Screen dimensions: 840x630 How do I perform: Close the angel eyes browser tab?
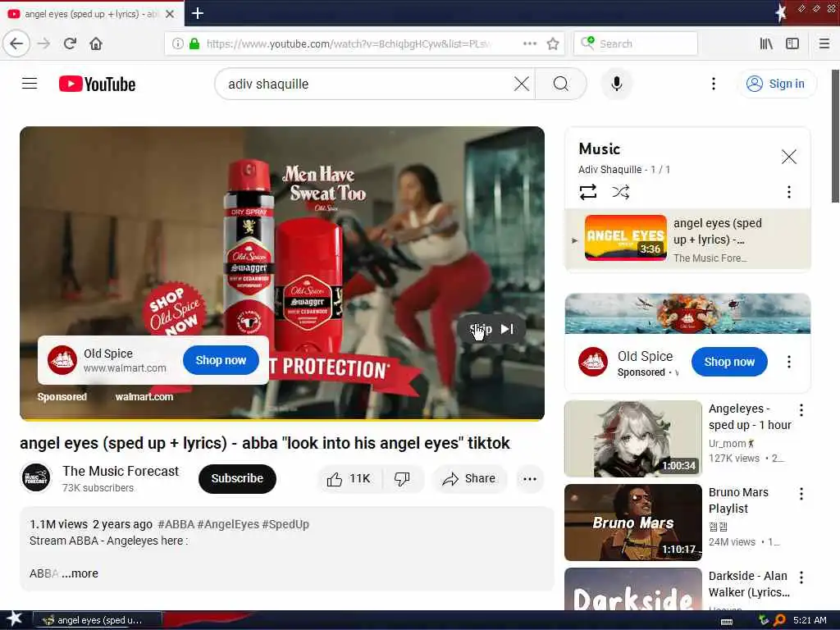(x=169, y=14)
